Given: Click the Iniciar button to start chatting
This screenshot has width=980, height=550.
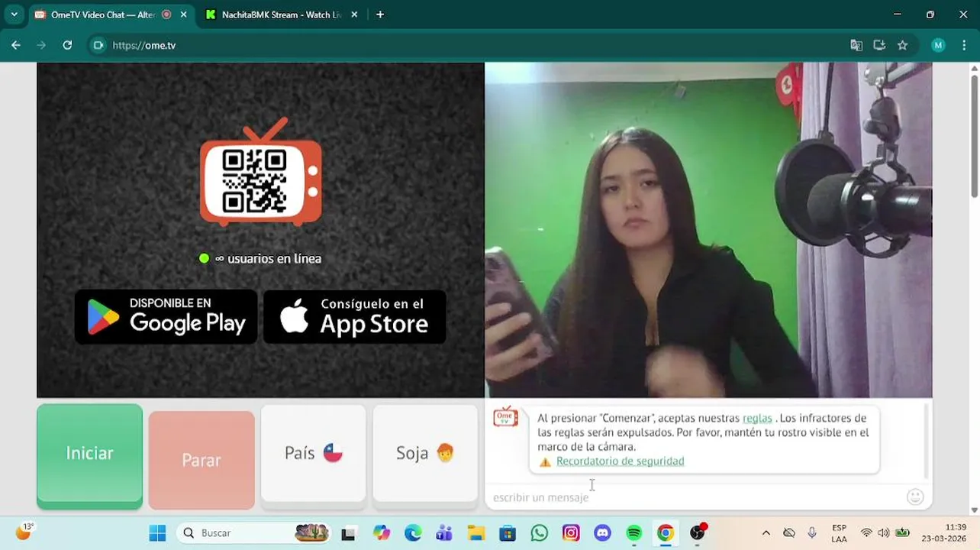Looking at the screenshot, I should pyautogui.click(x=89, y=456).
